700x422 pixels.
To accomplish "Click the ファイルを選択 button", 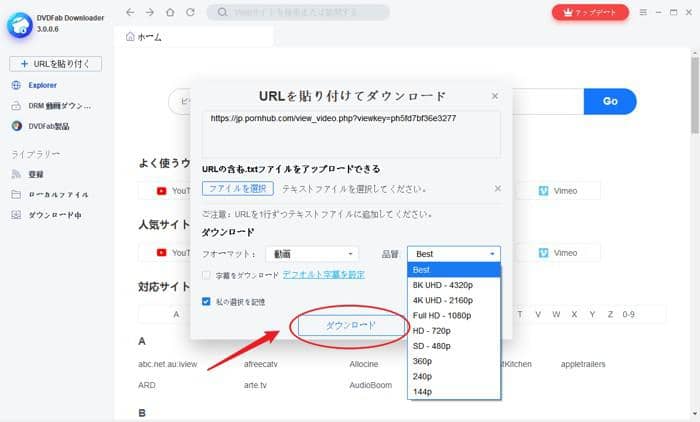I will [237, 188].
